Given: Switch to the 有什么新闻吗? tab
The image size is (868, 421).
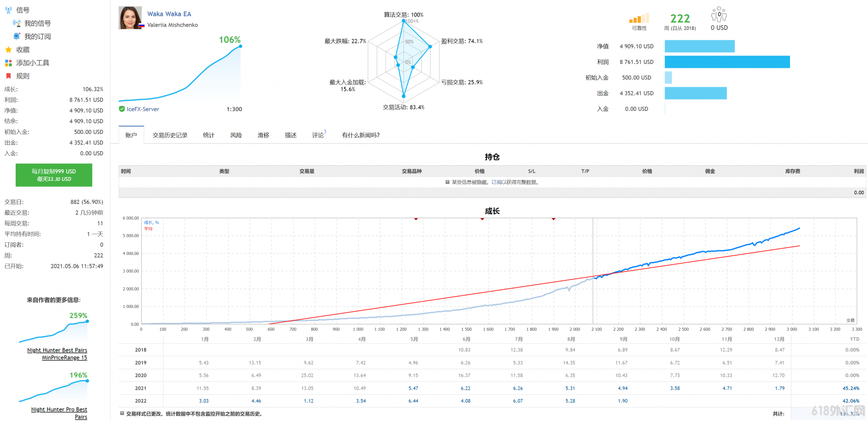Looking at the screenshot, I should tap(361, 135).
